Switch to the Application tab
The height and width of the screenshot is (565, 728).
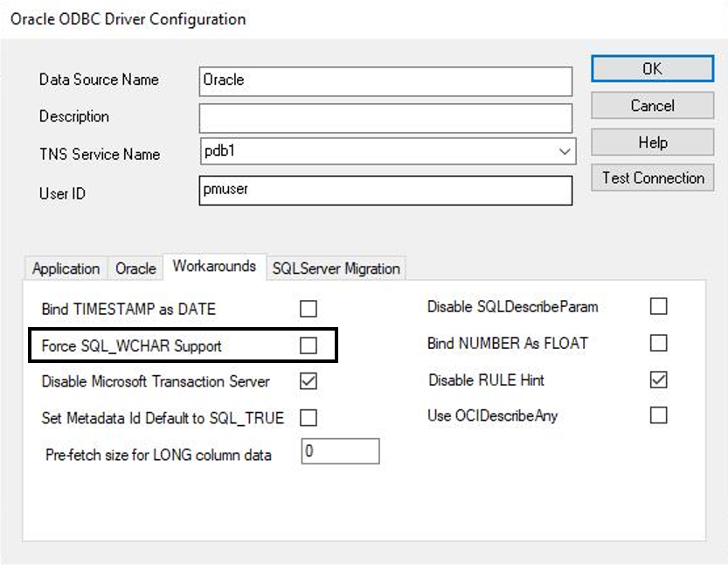(66, 269)
